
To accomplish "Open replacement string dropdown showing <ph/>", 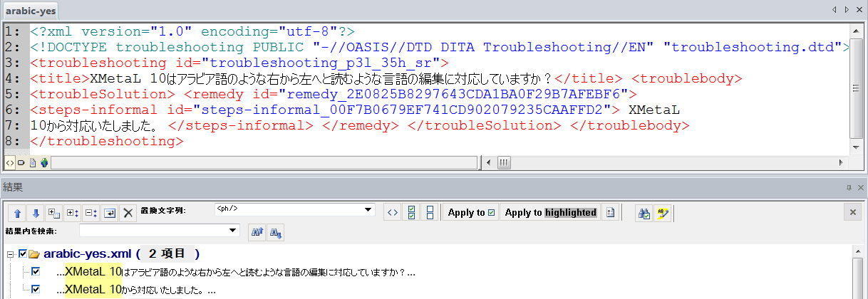I will 368,210.
